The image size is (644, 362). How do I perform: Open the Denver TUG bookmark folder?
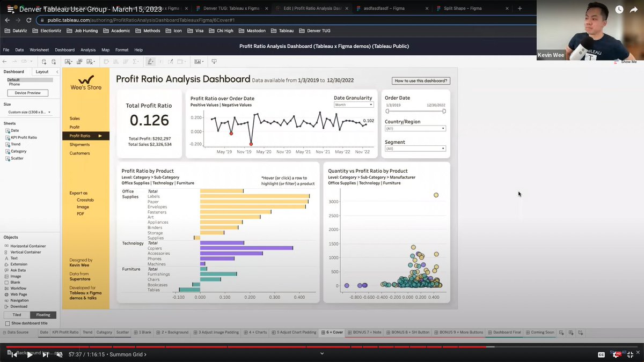315,31
